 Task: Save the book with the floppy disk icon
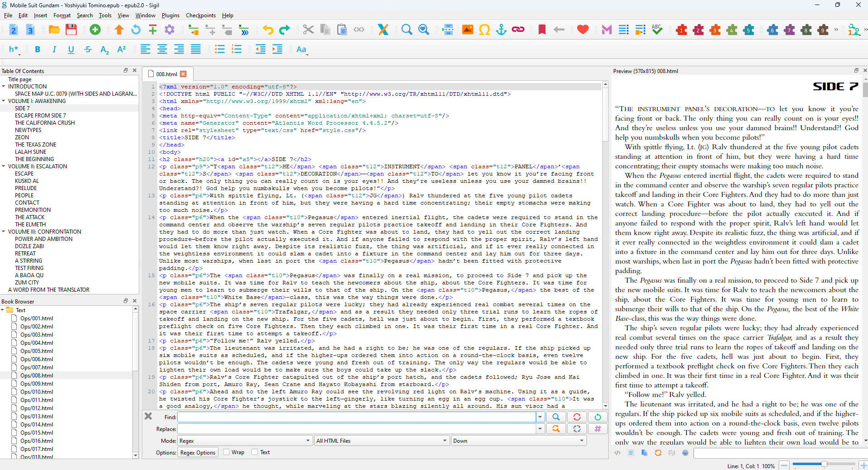pos(71,30)
